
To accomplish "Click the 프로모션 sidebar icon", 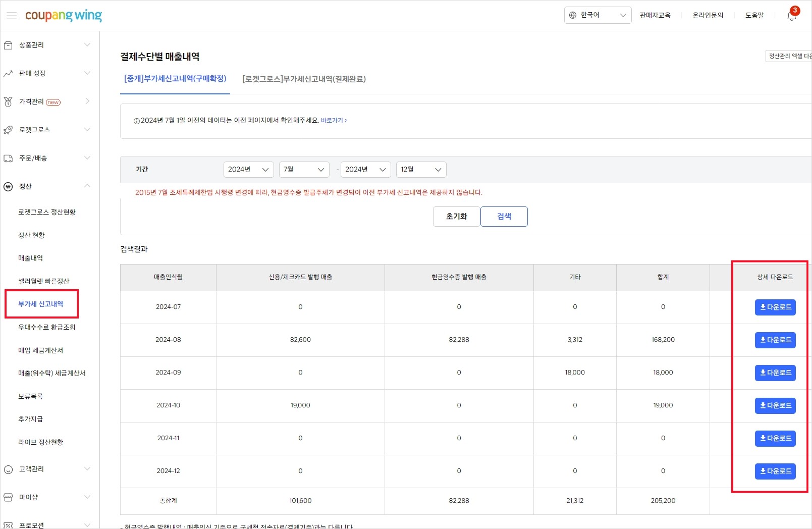I will [x=8, y=525].
